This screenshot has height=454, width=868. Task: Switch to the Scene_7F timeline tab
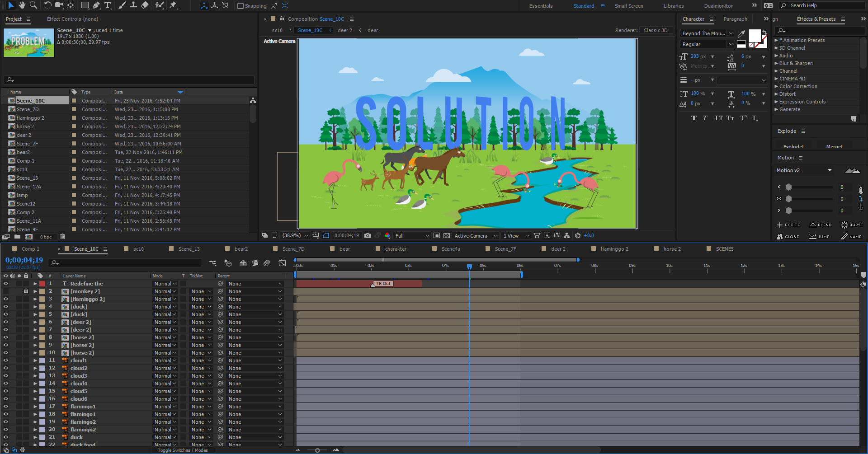pos(505,249)
